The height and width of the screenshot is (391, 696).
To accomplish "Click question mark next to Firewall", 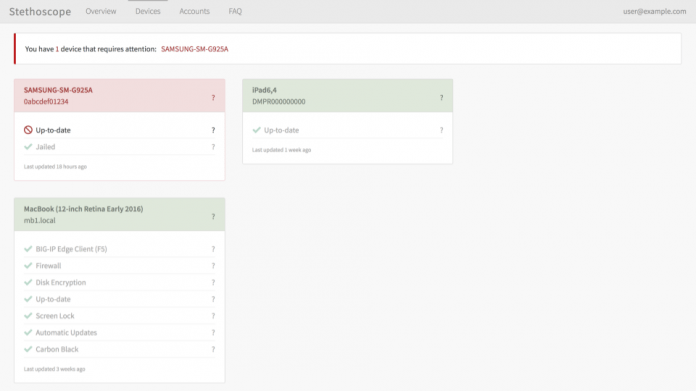I will 213,266.
